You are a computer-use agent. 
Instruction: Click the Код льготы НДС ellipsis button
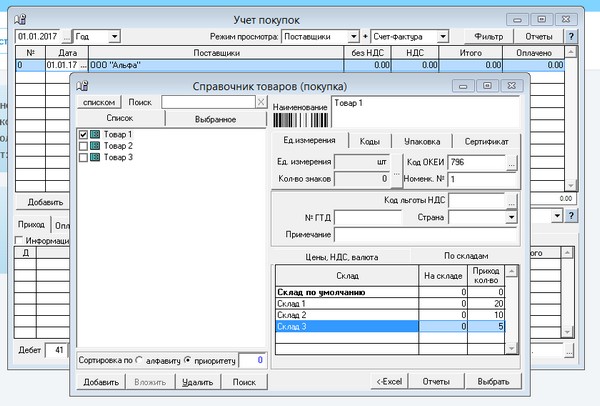click(x=511, y=200)
